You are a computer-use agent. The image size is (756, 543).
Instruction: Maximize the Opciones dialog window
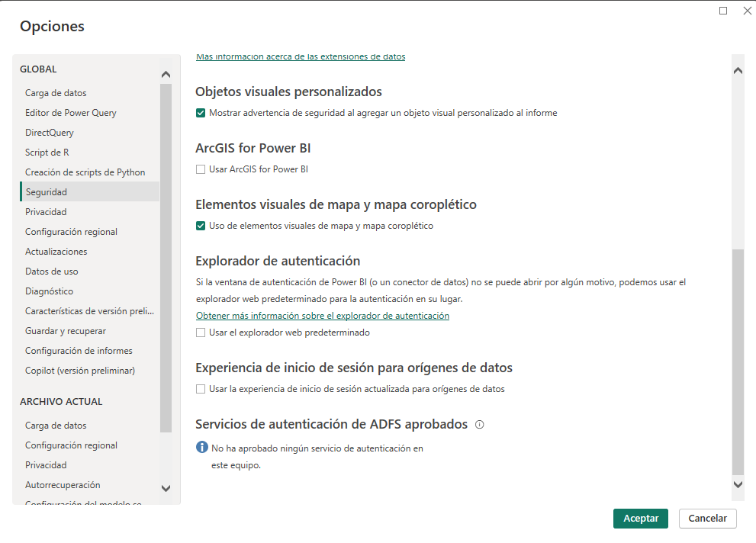723,11
